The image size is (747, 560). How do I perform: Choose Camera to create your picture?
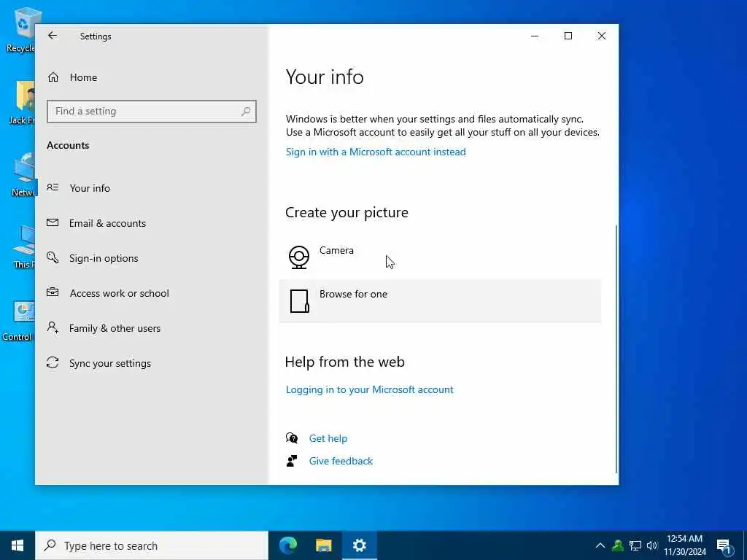440,257
